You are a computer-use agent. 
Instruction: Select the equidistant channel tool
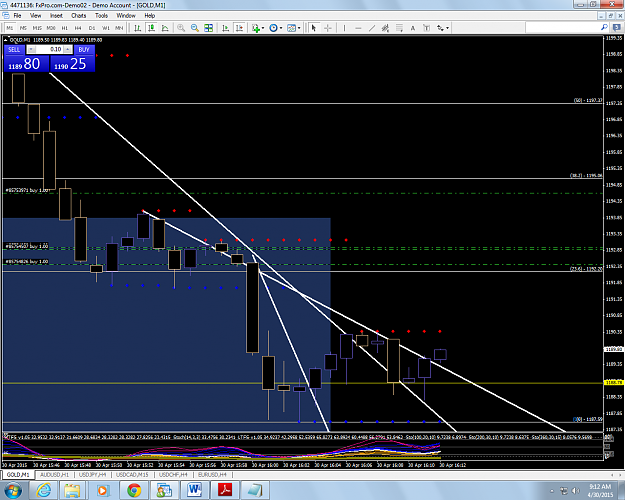coord(385,28)
